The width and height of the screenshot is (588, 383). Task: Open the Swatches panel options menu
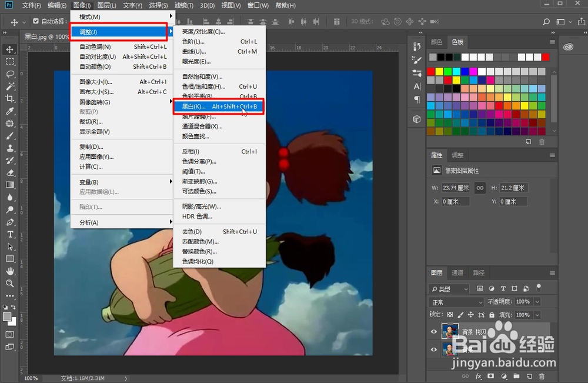(552, 42)
